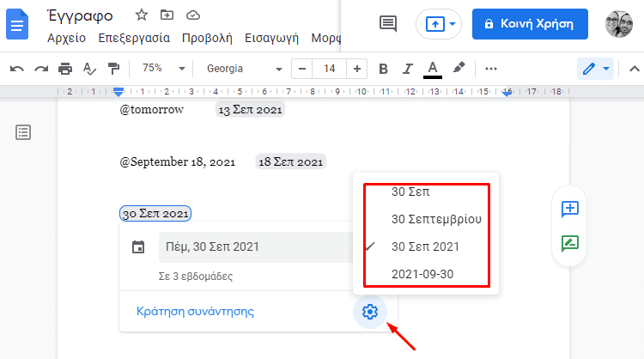This screenshot has height=359, width=644.
Task: Click Κράτηση συνάντησης link
Action: point(195,312)
